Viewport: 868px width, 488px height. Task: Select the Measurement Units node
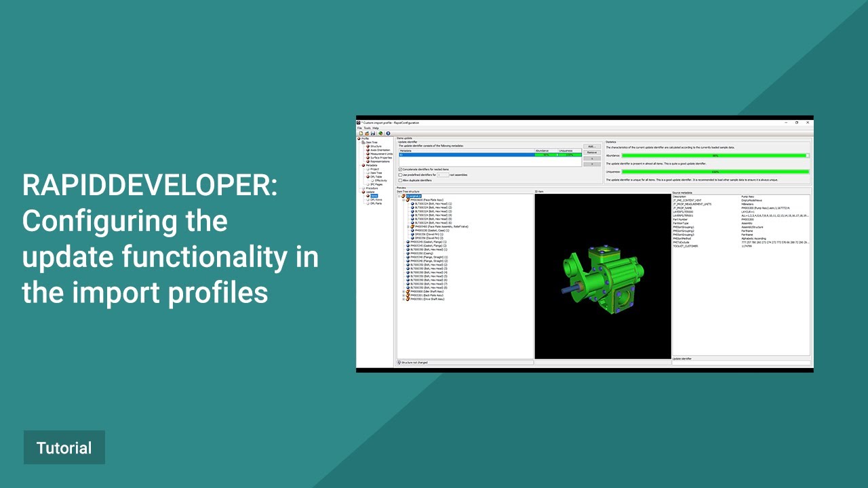381,154
